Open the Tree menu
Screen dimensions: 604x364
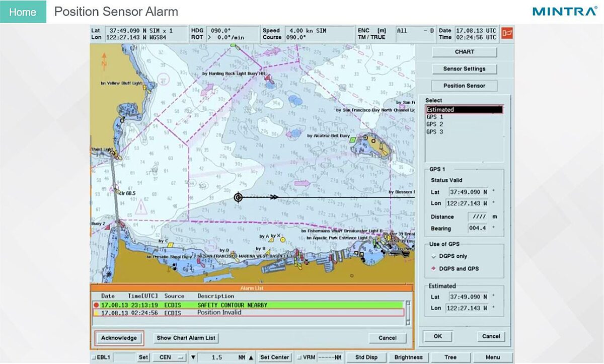pos(450,357)
